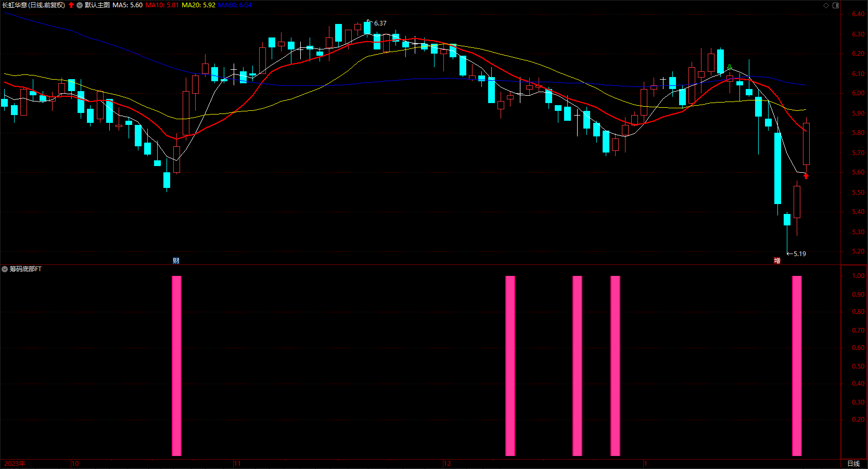Click the MA20: 5.92 indicator value
868x469 pixels.
(x=198, y=5)
